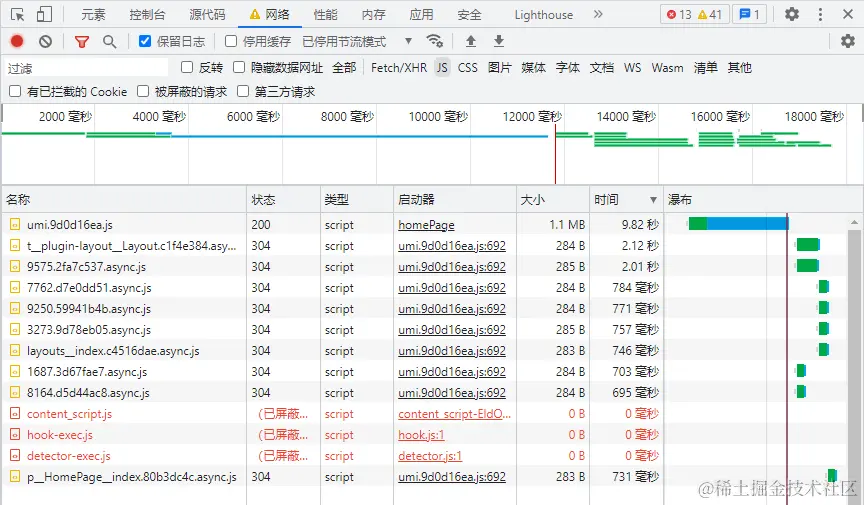Clear the network log icon
The image size is (864, 505).
tap(45, 41)
